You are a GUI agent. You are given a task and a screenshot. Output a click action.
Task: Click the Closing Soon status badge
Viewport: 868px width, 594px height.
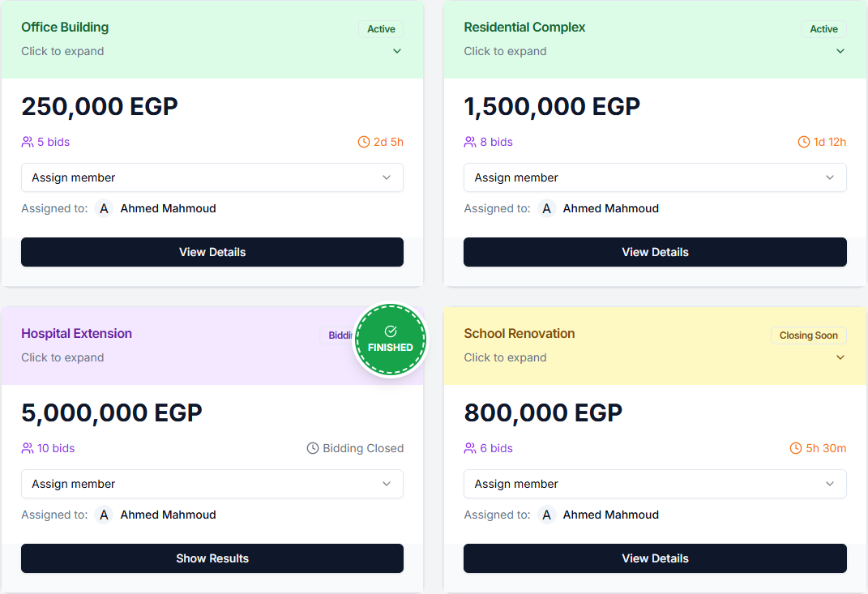[x=809, y=335]
